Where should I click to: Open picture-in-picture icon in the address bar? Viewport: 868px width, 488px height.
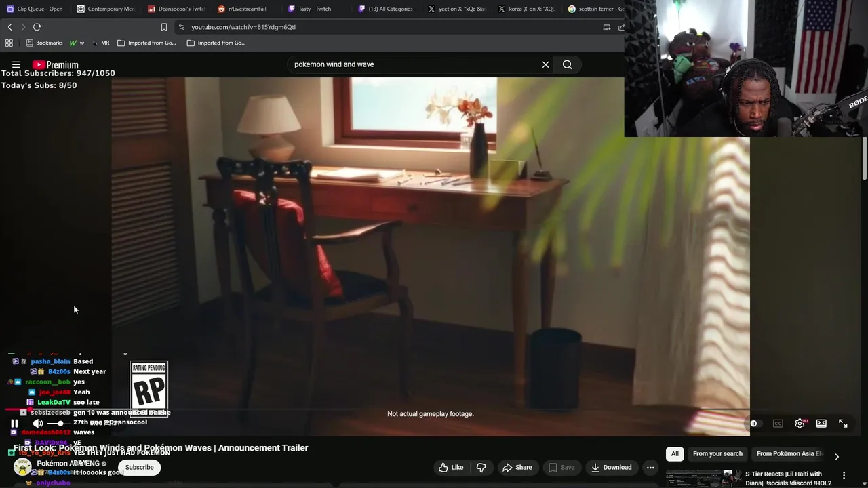pos(607,27)
